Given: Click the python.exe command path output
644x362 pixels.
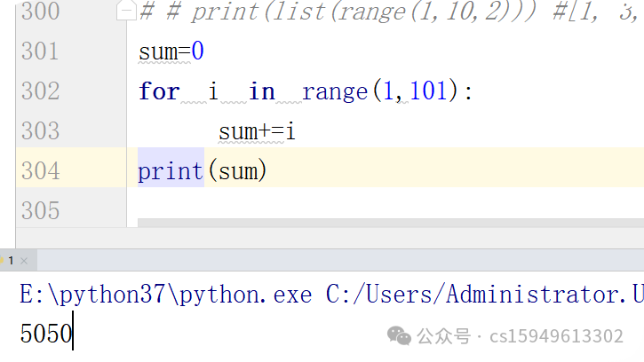Looking at the screenshot, I should 331,295.
